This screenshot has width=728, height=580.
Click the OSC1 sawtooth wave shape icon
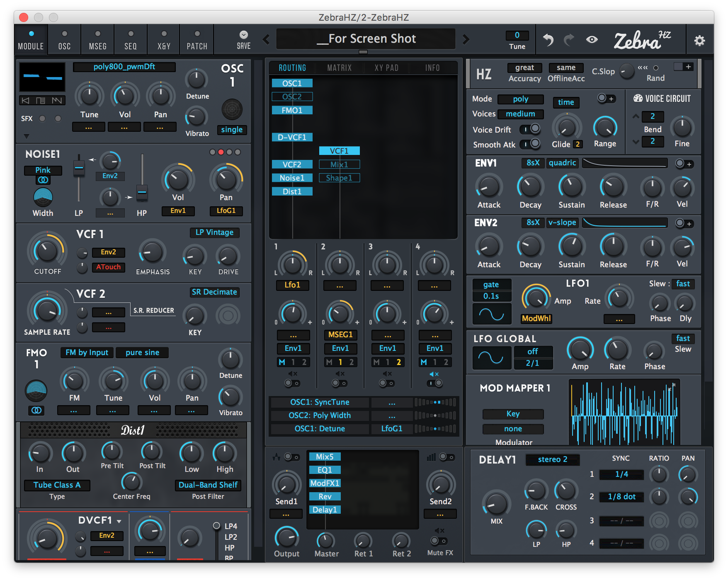pos(57,100)
